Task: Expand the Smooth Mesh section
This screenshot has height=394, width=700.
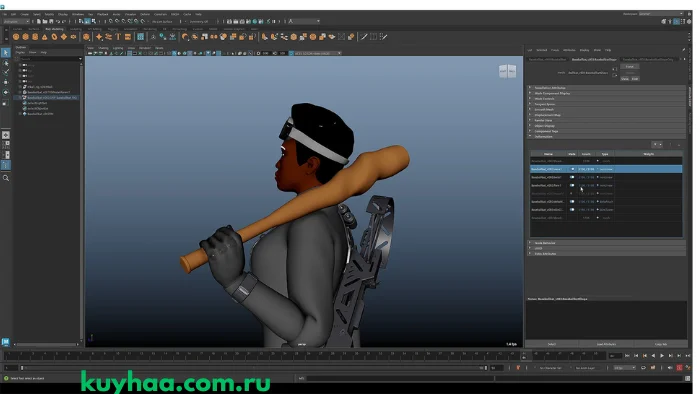Action: click(x=607, y=109)
